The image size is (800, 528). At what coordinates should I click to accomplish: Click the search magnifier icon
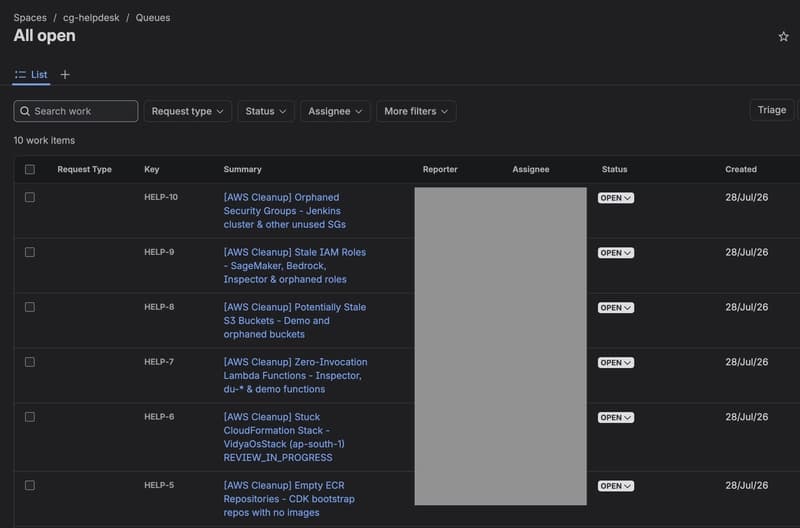click(24, 111)
